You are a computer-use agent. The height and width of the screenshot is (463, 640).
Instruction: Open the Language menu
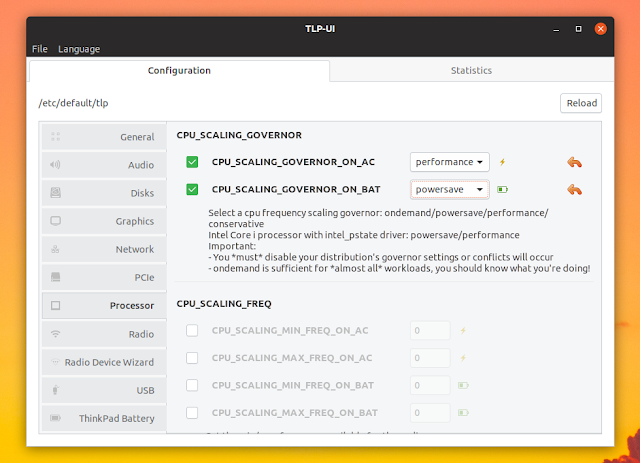[x=79, y=49]
